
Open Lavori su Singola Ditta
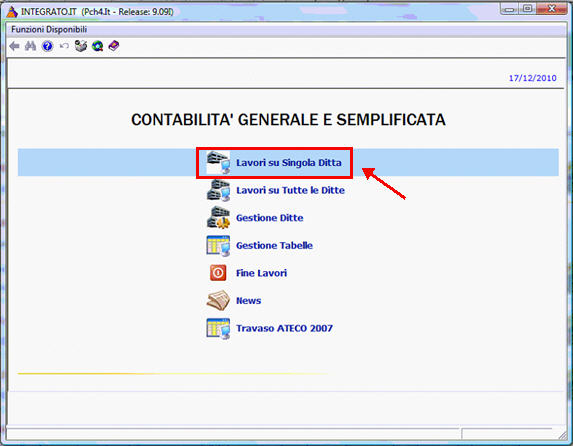click(289, 163)
